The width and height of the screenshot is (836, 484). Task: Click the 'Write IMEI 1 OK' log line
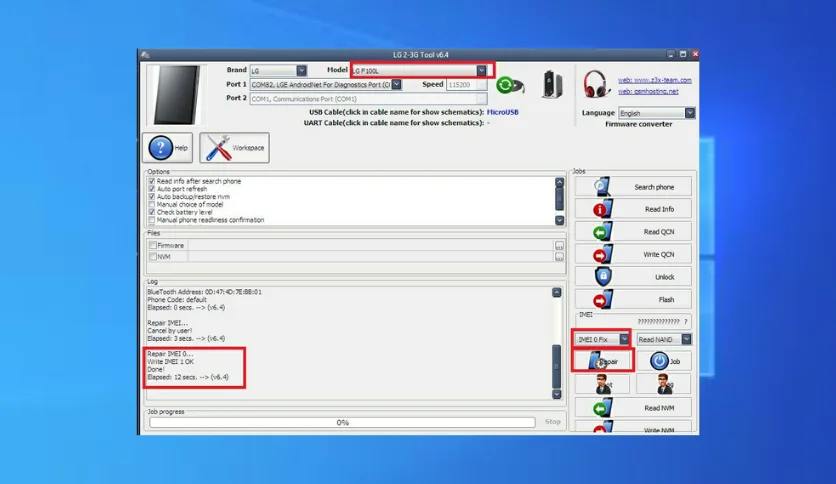(171, 361)
